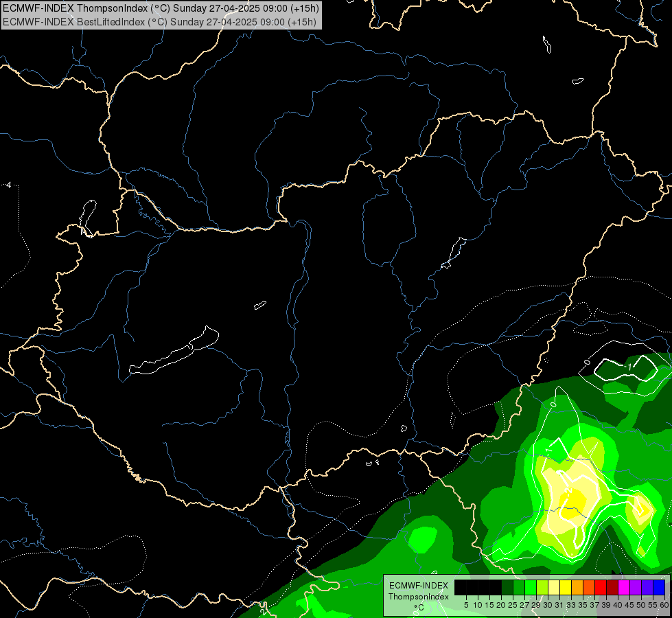Click legend tick value 30
The width and height of the screenshot is (672, 618).
pyautogui.click(x=547, y=605)
